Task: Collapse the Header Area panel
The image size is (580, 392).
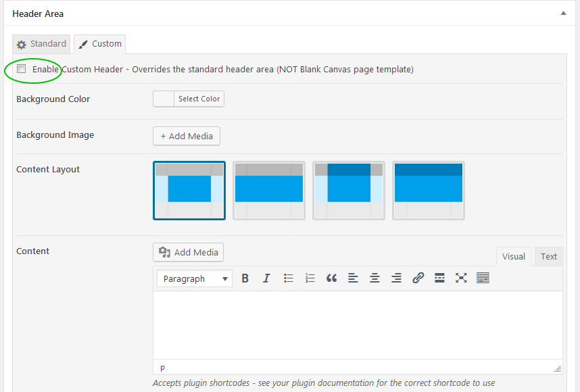Action: click(x=563, y=13)
